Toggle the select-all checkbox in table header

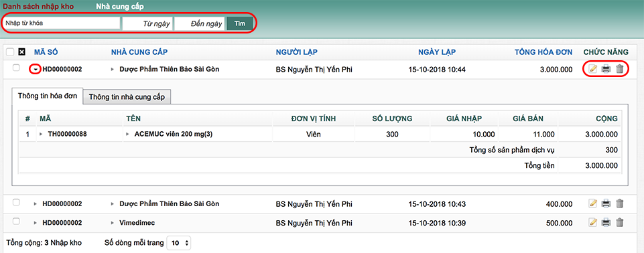(x=10, y=52)
